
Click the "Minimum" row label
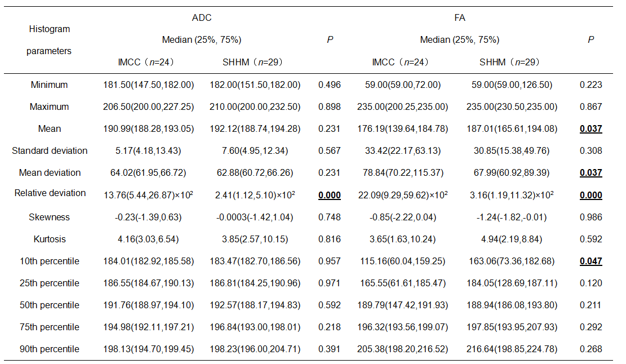[x=50, y=85]
